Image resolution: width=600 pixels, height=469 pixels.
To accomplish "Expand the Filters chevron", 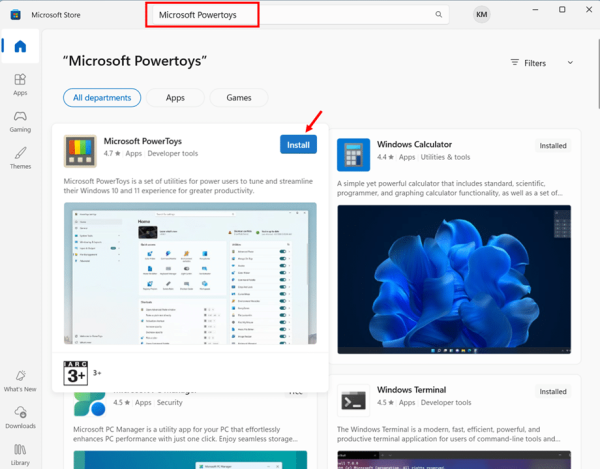I will [x=570, y=62].
